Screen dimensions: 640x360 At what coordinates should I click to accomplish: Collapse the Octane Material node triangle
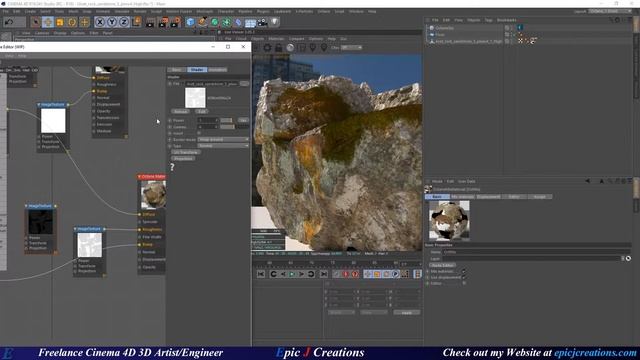pos(140,177)
